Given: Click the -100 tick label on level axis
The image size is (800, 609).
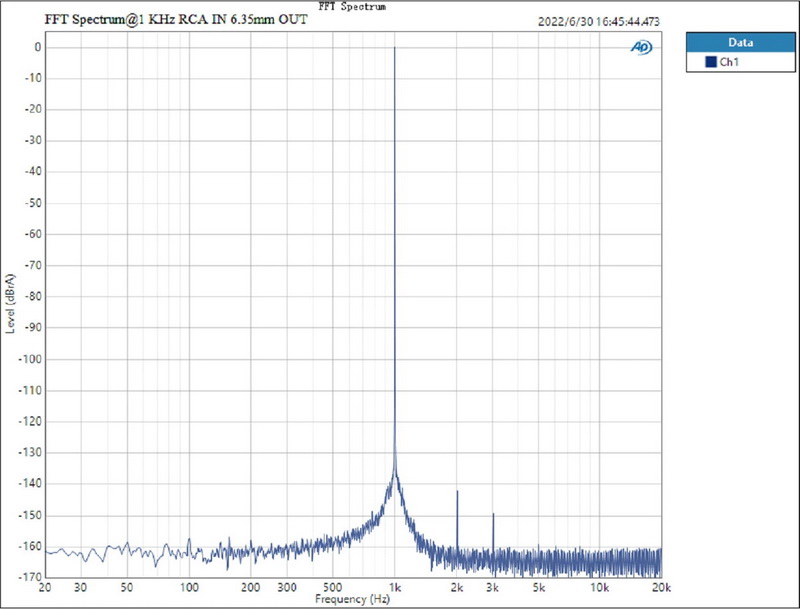Looking at the screenshot, I should pos(29,359).
